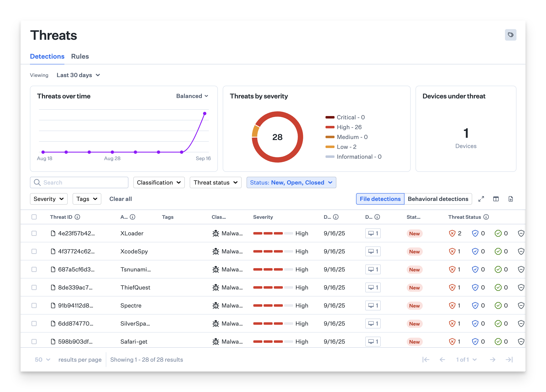The width and height of the screenshot is (546, 392).
Task: Switch to the Rules tab
Action: (80, 57)
